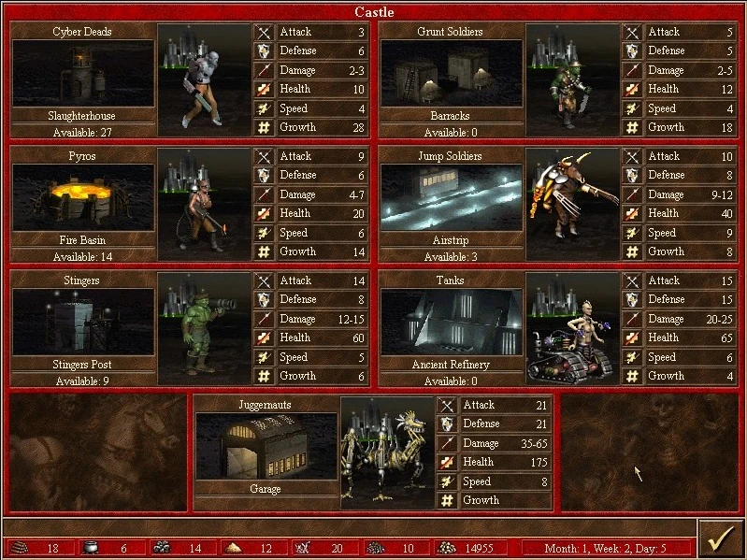Click the Speed icon for Stingers

pyautogui.click(x=264, y=357)
